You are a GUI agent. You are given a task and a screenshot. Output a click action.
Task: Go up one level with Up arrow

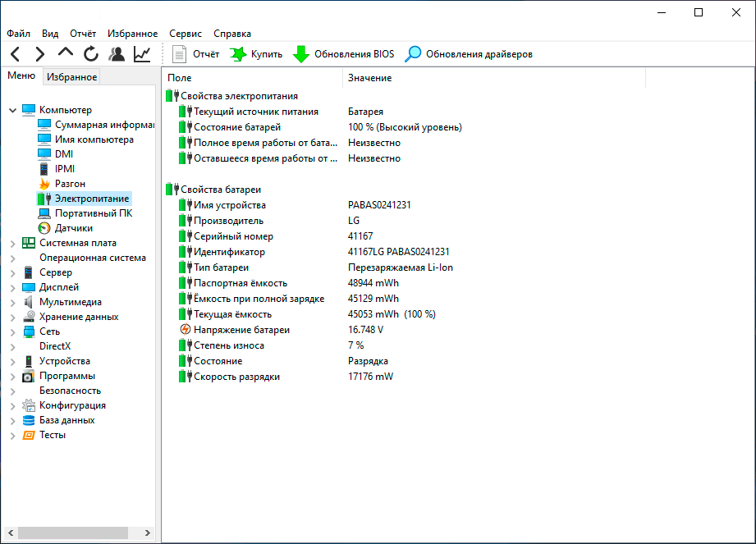pos(66,54)
